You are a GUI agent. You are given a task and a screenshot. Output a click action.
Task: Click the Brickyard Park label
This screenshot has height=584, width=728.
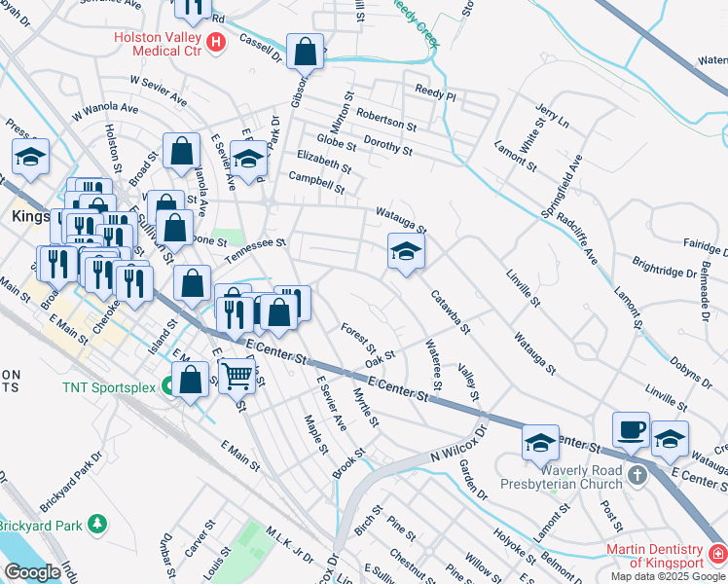coord(41,526)
